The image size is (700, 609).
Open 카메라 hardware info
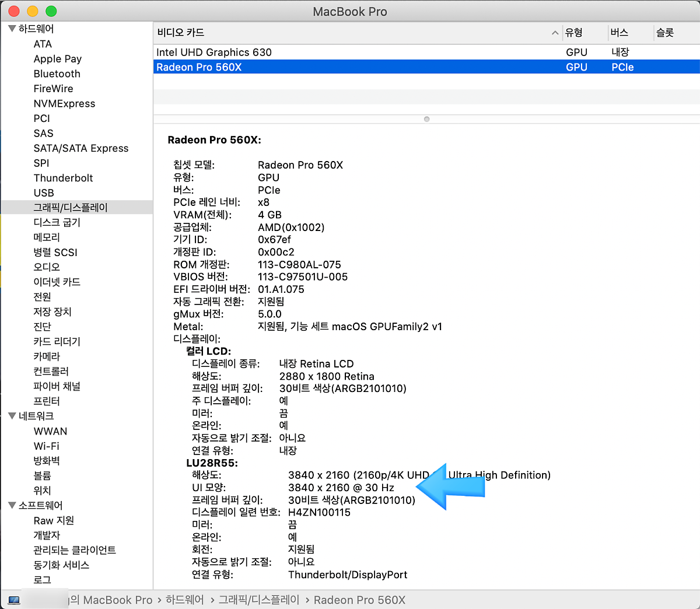47,356
